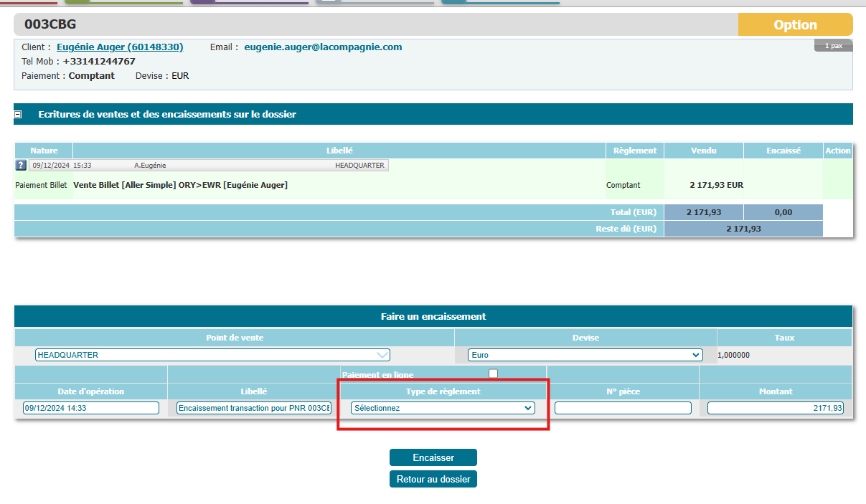Open client profile Eugénie Auger
This screenshot has width=866, height=504.
[x=119, y=47]
